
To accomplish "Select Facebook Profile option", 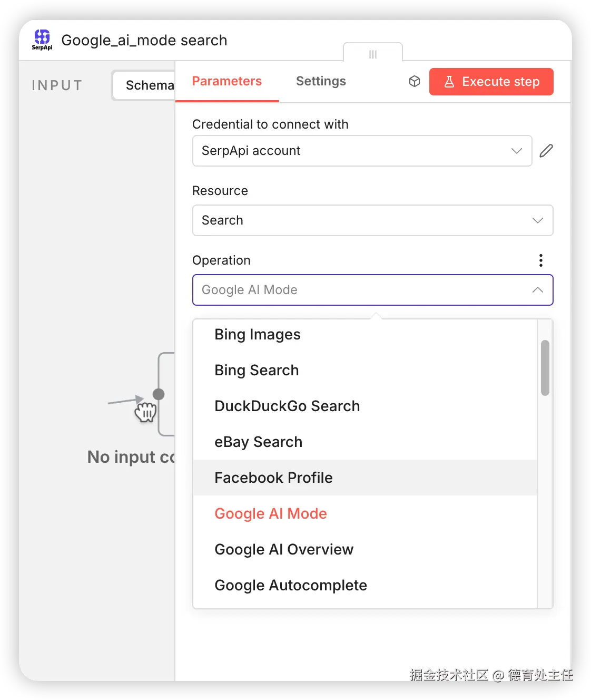I will click(x=273, y=478).
